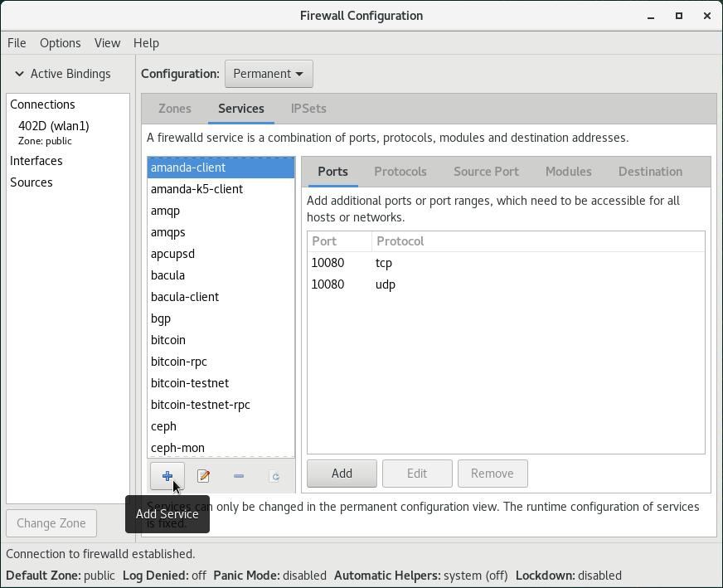Select the bitcoin-testnet service
Image resolution: width=723 pixels, height=588 pixels.
tap(190, 383)
